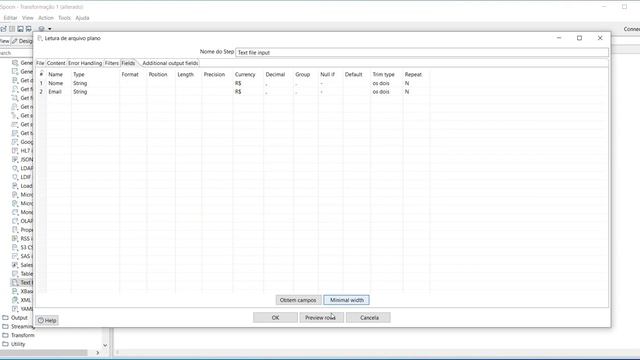Select the XML input step icon
Image resolution: width=640 pixels, height=360 pixels.
coord(15,300)
